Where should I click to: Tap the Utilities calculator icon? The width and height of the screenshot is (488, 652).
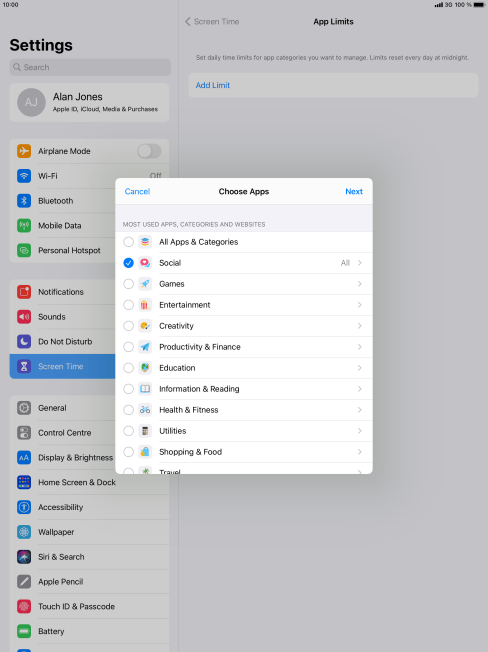145,431
